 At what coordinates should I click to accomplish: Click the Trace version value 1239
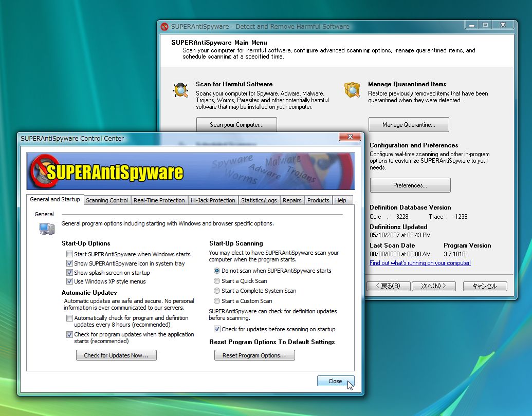click(x=461, y=217)
